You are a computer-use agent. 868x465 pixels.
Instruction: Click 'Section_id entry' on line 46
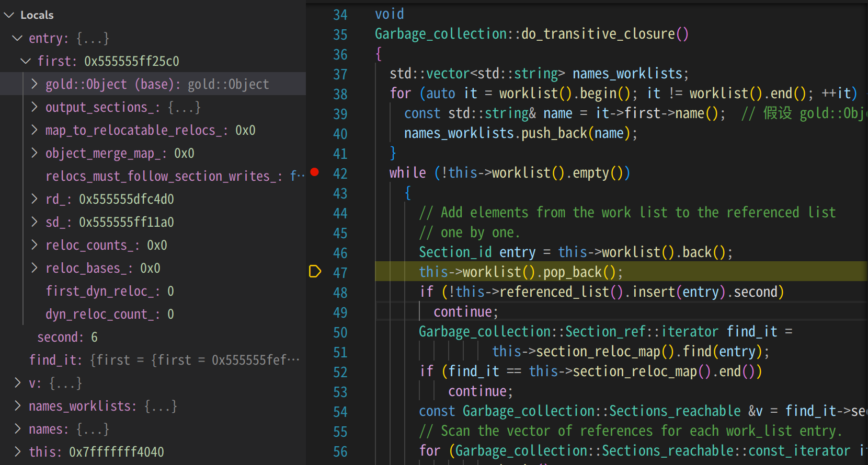[477, 252]
